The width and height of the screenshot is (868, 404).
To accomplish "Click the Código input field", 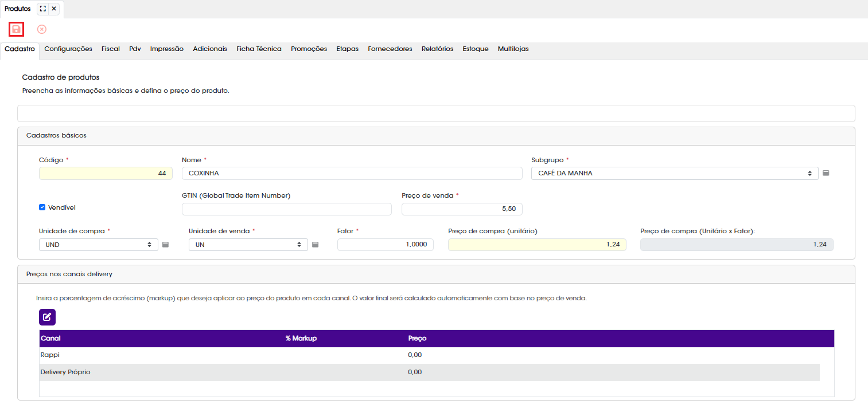I will click(x=106, y=173).
